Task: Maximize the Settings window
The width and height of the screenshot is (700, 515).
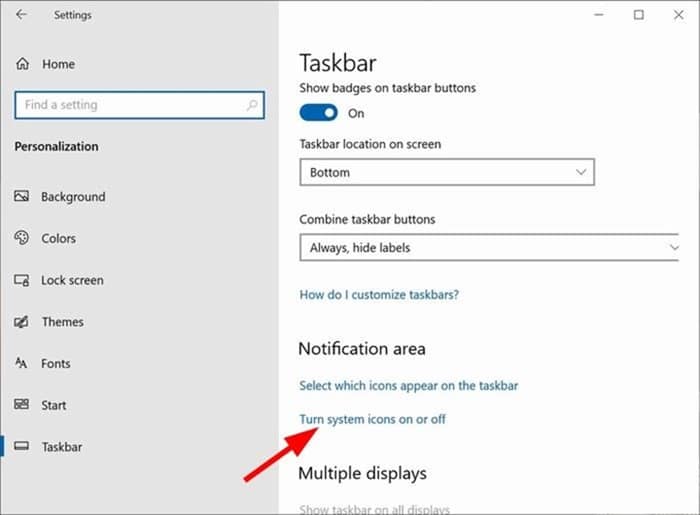Action: pyautogui.click(x=639, y=15)
